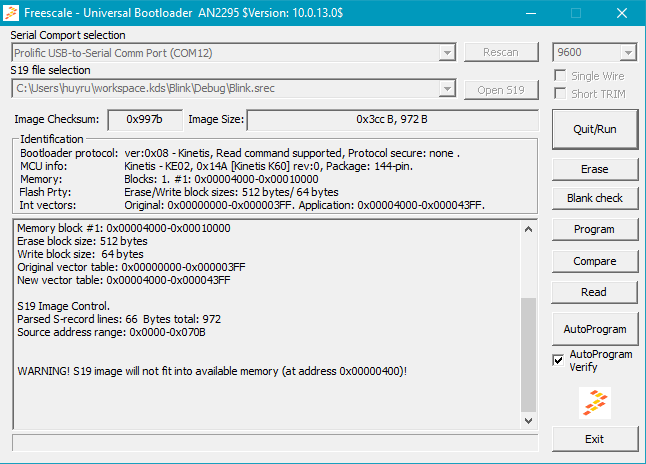
Task: Click 'Original vector table' log line
Action: [131, 267]
